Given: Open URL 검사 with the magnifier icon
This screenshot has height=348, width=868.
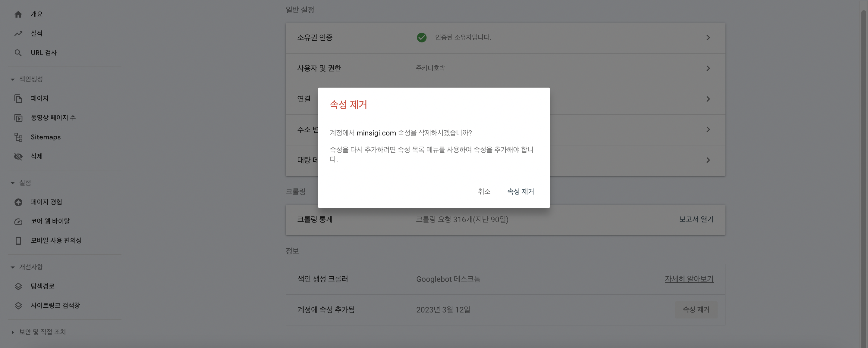Looking at the screenshot, I should pos(18,52).
